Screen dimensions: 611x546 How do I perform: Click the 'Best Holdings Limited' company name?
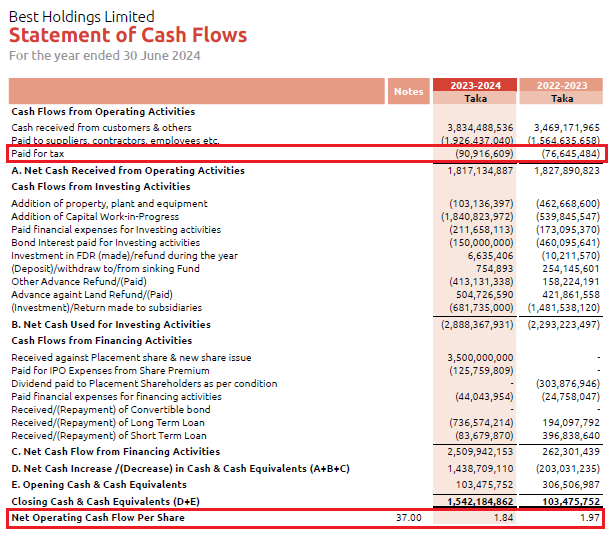point(82,16)
